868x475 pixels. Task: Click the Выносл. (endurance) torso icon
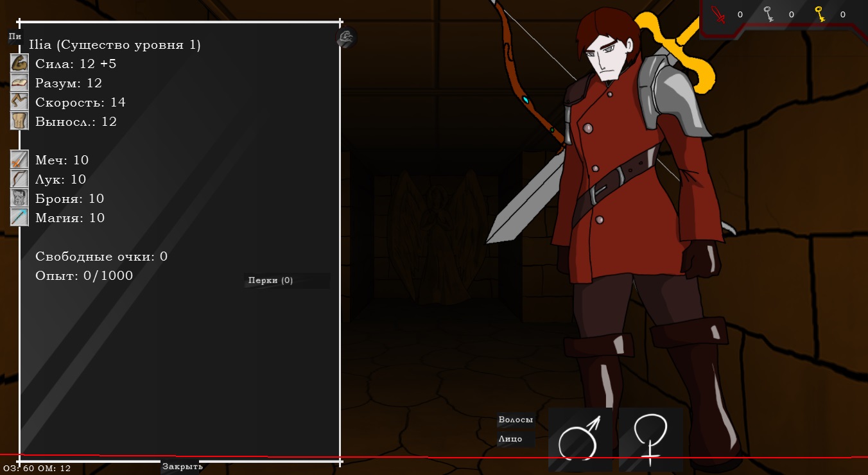(19, 121)
